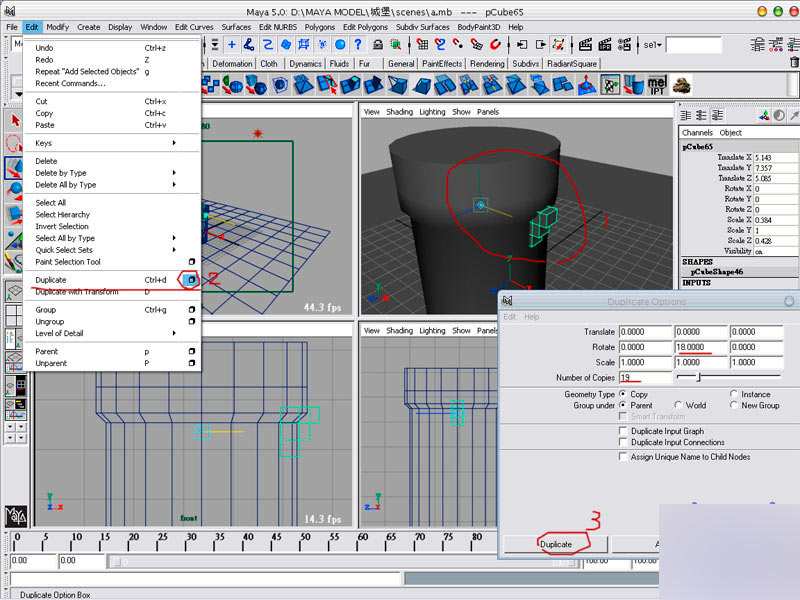This screenshot has height=600, width=800.
Task: Open the Group option box
Action: pyautogui.click(x=192, y=310)
